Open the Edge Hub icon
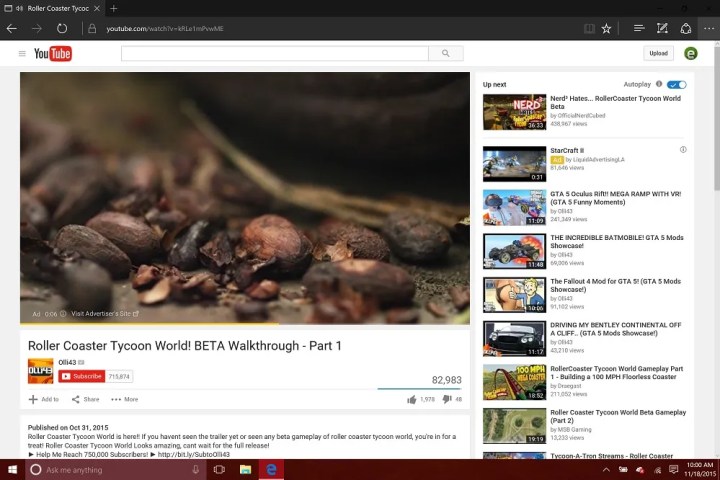 [638, 28]
